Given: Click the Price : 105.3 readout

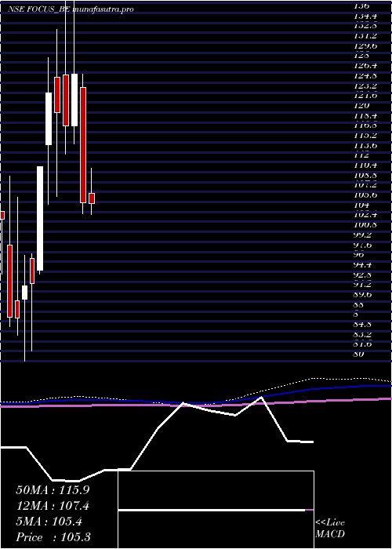Looking at the screenshot, I should 53,537.
